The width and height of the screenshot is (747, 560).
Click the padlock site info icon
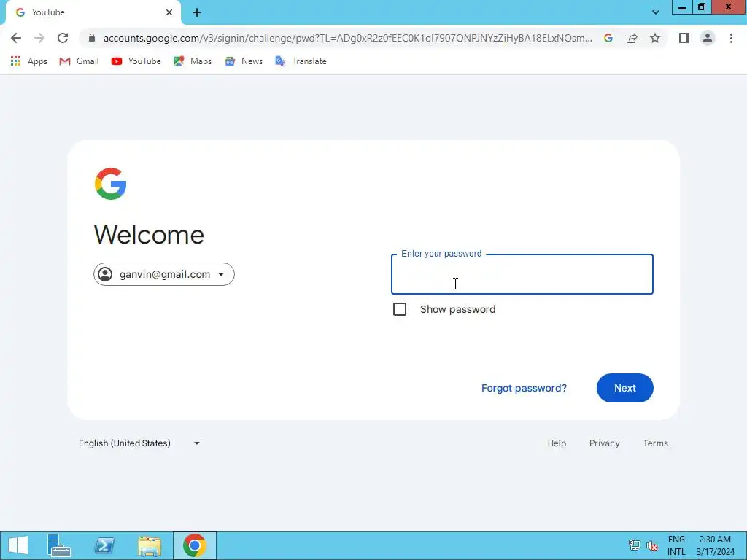point(92,38)
